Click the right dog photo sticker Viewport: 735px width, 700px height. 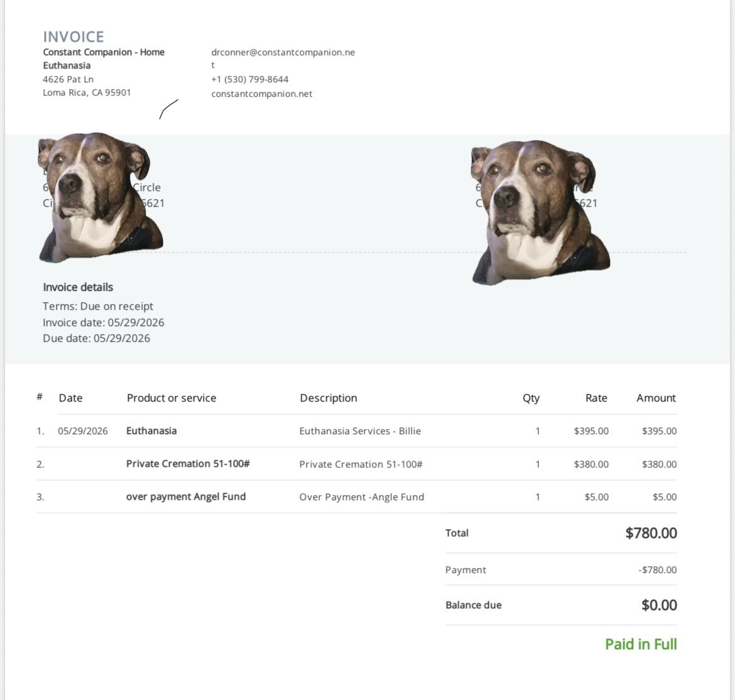(540, 212)
